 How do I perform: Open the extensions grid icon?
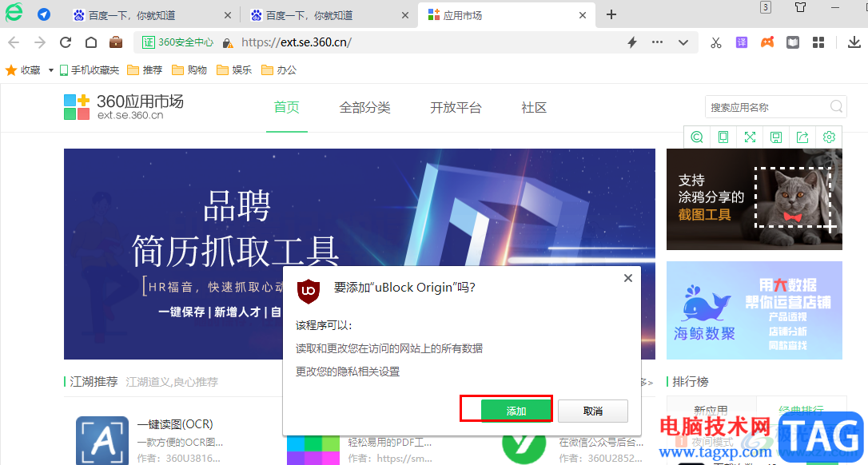click(x=818, y=42)
